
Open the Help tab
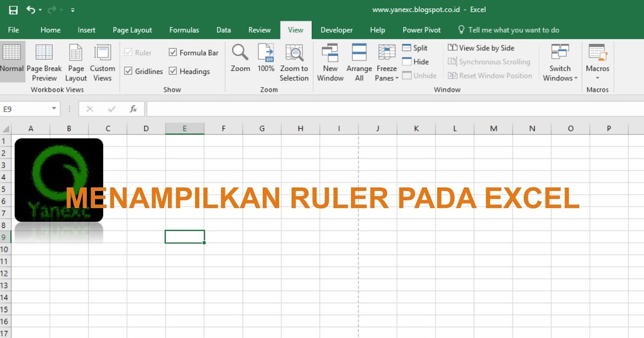pyautogui.click(x=378, y=30)
